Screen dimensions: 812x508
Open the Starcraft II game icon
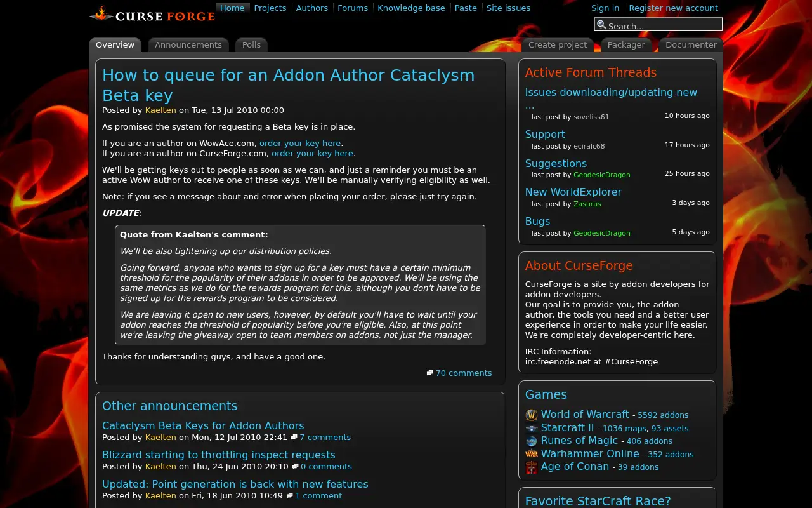[532, 429]
